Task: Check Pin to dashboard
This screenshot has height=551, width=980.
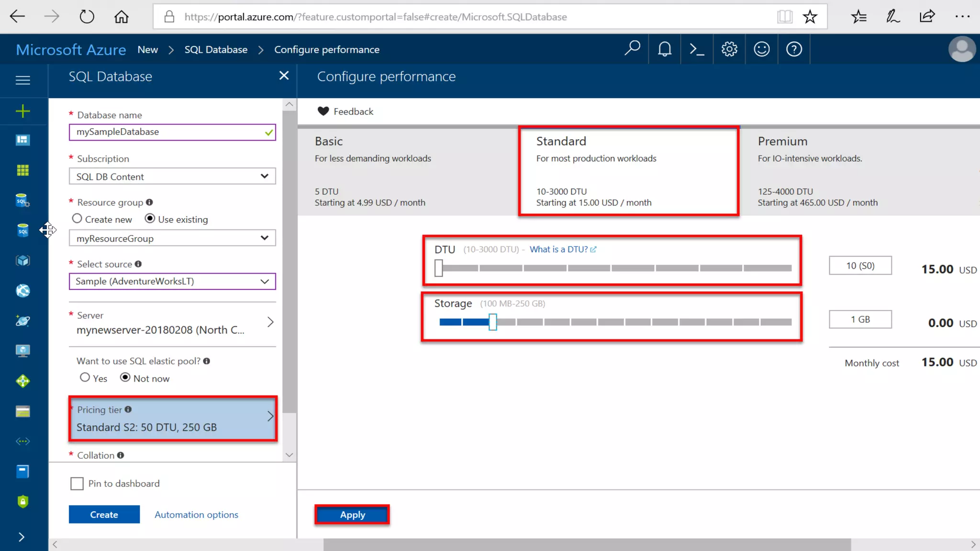Action: coord(77,484)
